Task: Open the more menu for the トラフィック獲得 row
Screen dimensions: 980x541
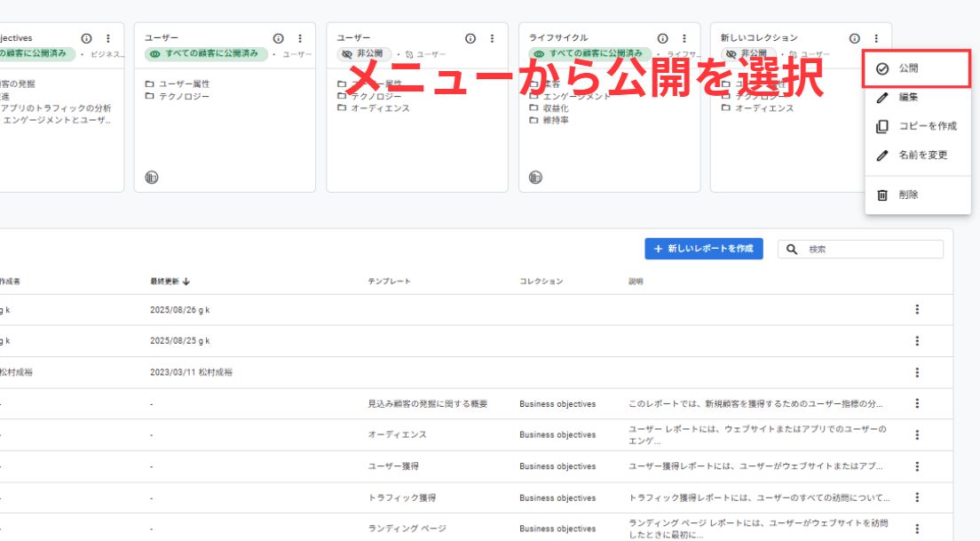Action: click(x=917, y=497)
